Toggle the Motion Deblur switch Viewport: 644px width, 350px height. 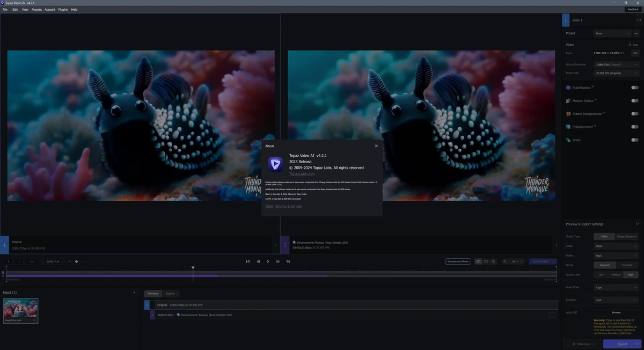(x=635, y=100)
